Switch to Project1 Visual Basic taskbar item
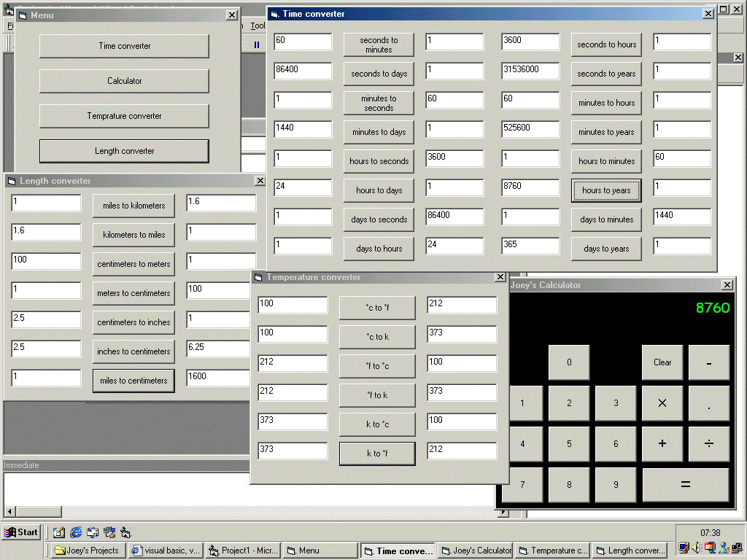The height and width of the screenshot is (560, 747). coord(244,551)
